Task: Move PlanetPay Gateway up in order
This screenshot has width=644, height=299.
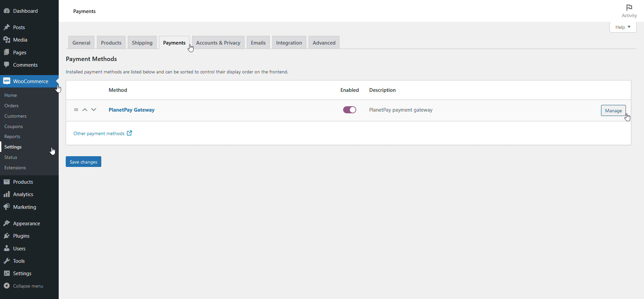Action: pyautogui.click(x=85, y=110)
